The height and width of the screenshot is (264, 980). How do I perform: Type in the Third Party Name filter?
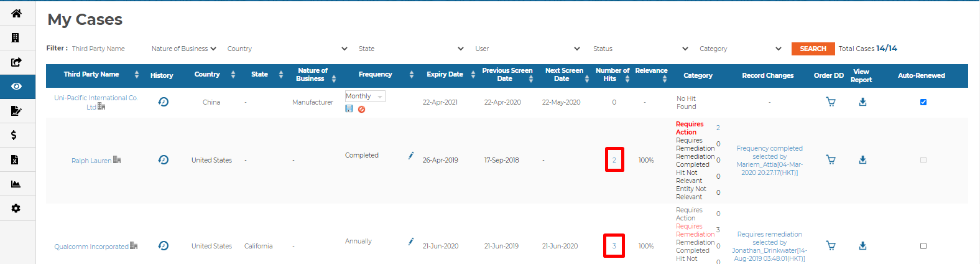tap(106, 49)
